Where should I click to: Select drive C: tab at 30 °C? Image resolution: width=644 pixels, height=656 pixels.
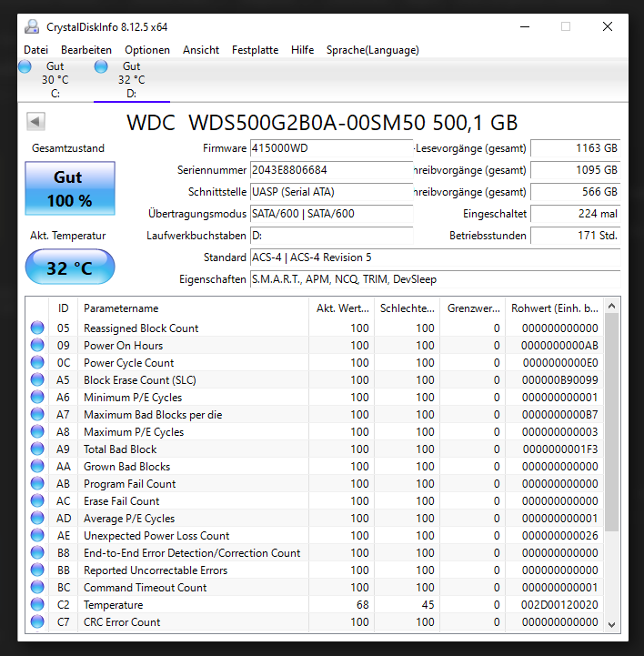[x=55, y=80]
